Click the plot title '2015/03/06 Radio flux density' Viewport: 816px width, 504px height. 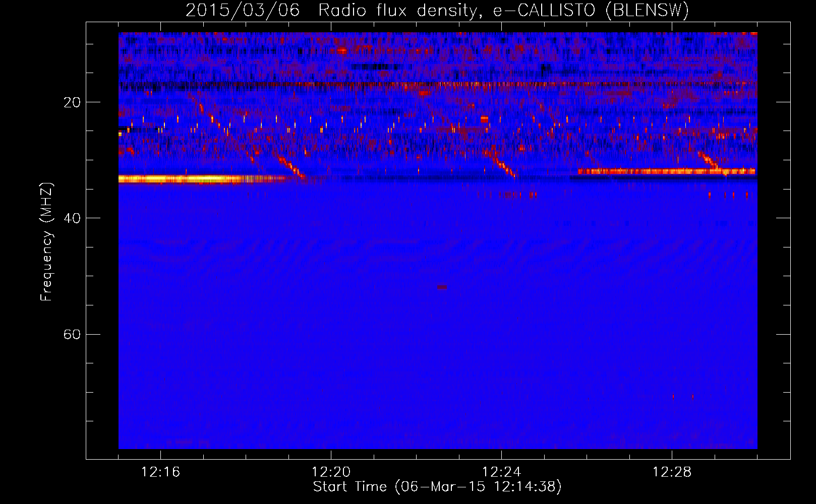point(332,10)
